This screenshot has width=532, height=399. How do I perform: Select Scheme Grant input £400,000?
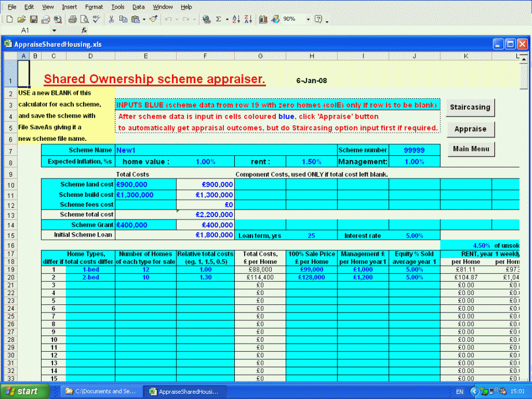(145, 225)
